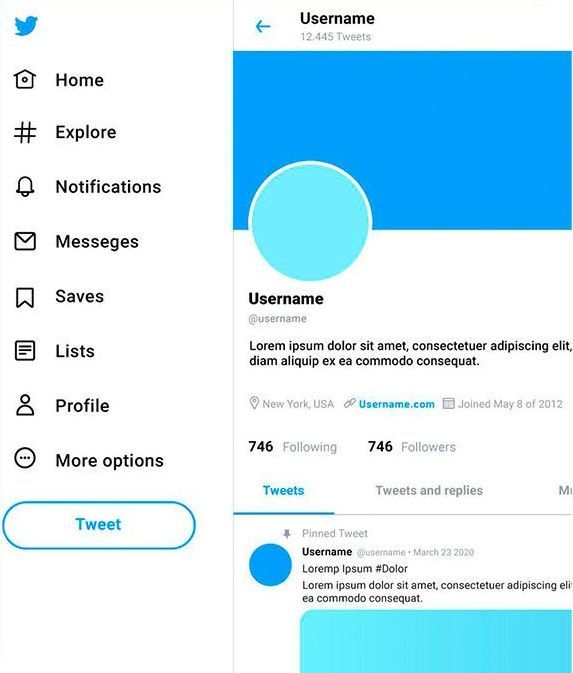Open the Username.com website link
This screenshot has height=673, width=573.
(x=396, y=404)
